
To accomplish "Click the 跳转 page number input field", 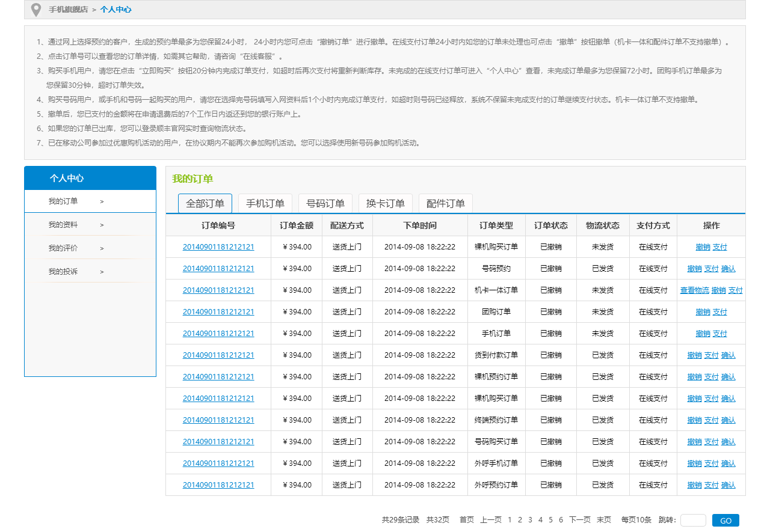I will click(693, 520).
